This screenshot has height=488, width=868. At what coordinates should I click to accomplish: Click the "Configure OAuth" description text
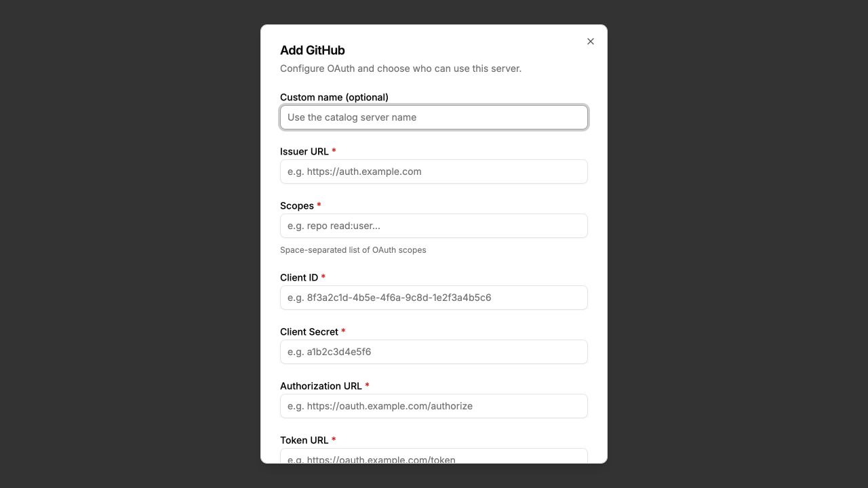[401, 68]
